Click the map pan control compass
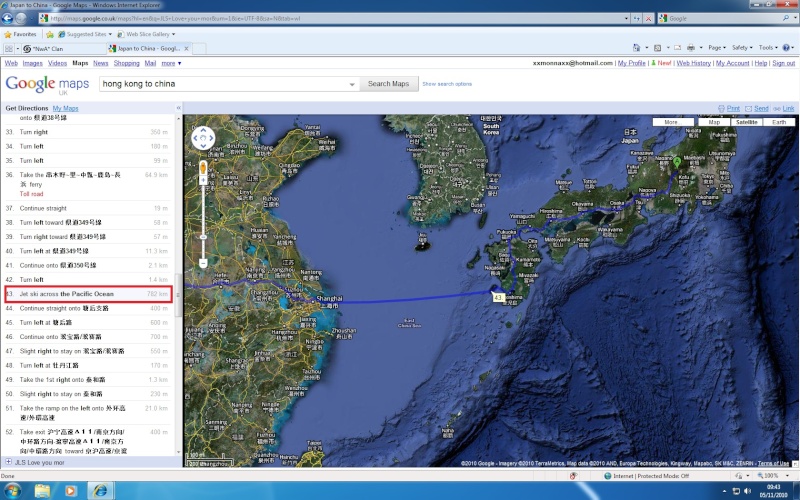 [x=203, y=138]
